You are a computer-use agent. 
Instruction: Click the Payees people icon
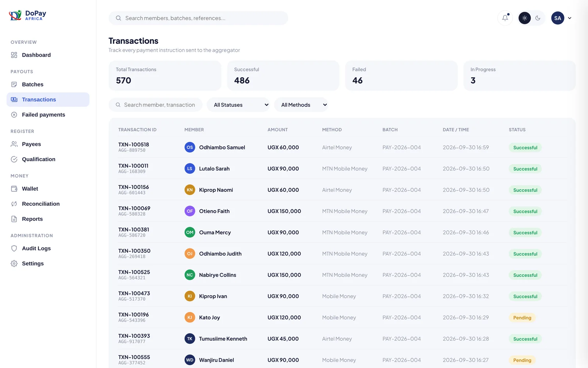[x=14, y=144]
